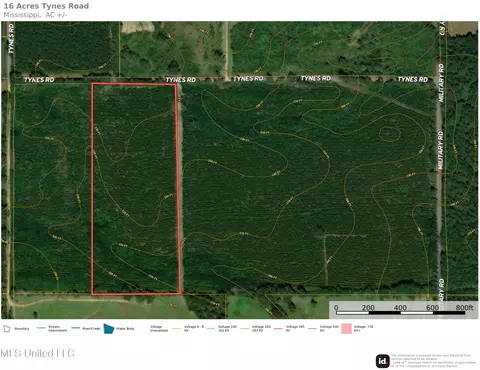Image resolution: width=480 pixels, height=370 pixels.
Task: Click the black 'id.' logo icon
Action: (383, 361)
